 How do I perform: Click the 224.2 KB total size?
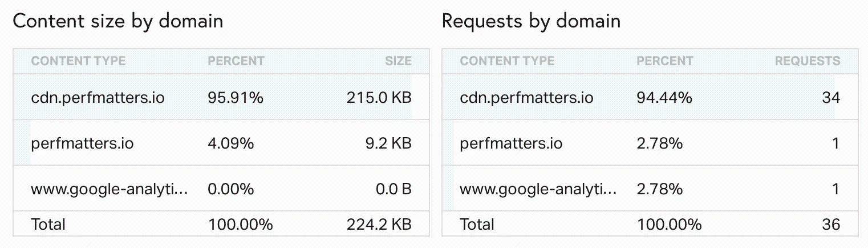pyautogui.click(x=379, y=225)
